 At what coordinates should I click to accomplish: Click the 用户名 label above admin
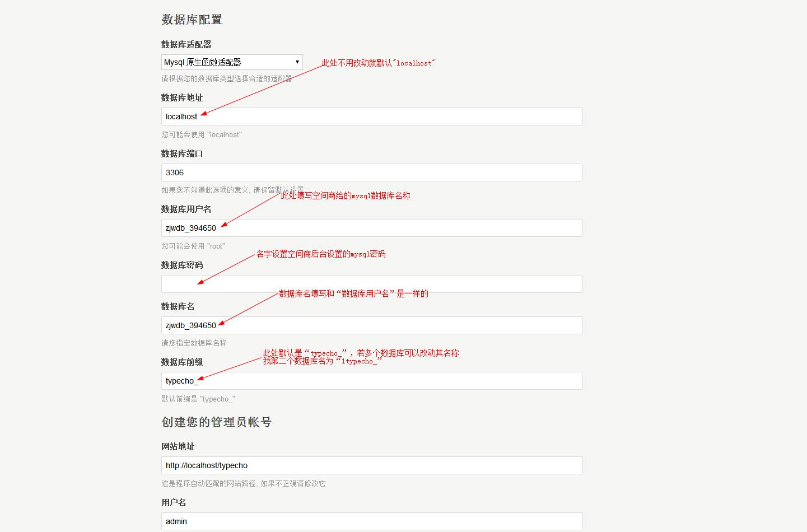(174, 502)
